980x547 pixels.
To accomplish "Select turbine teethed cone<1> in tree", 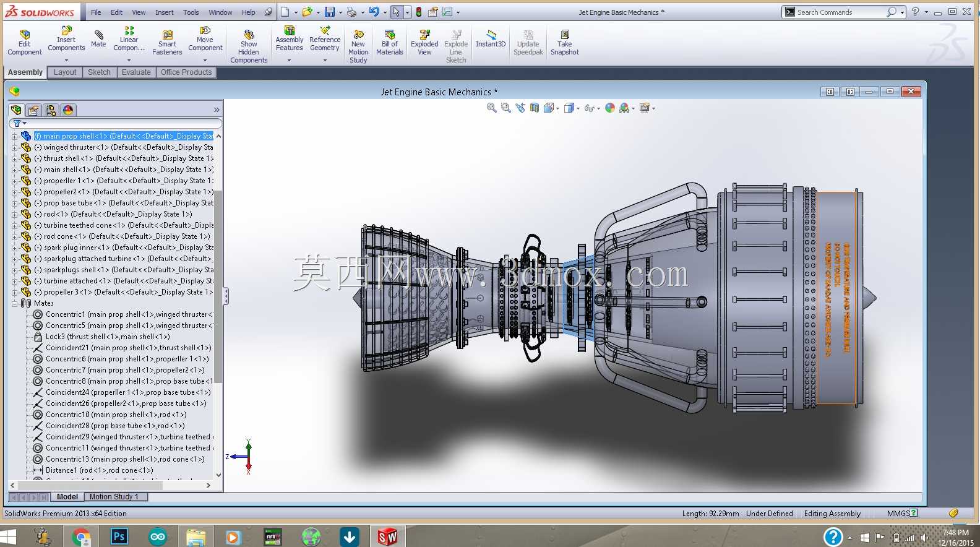I will coord(124,225).
